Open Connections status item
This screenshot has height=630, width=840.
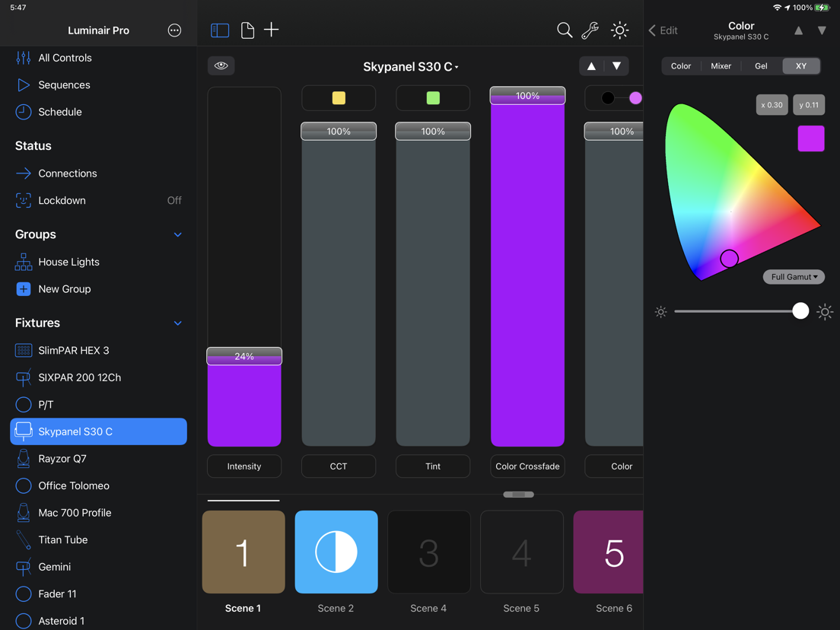point(99,173)
